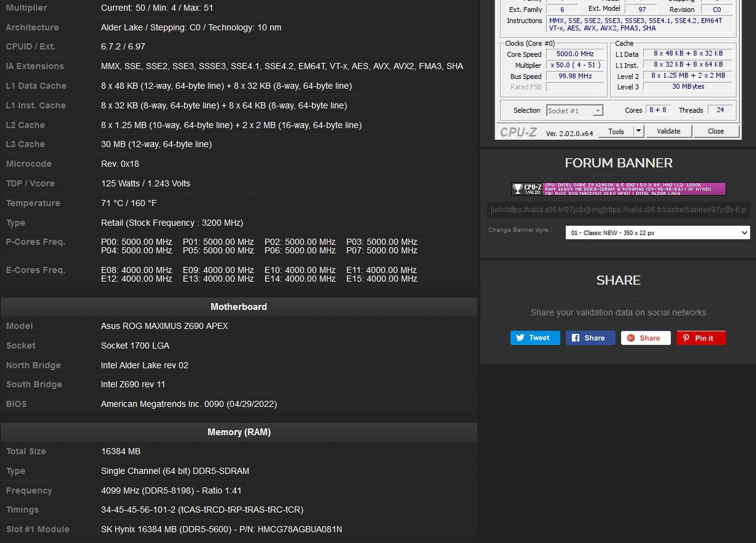Screen dimensions: 756x543
Task: Click the Cores '8 + 8' field
Action: 657,110
